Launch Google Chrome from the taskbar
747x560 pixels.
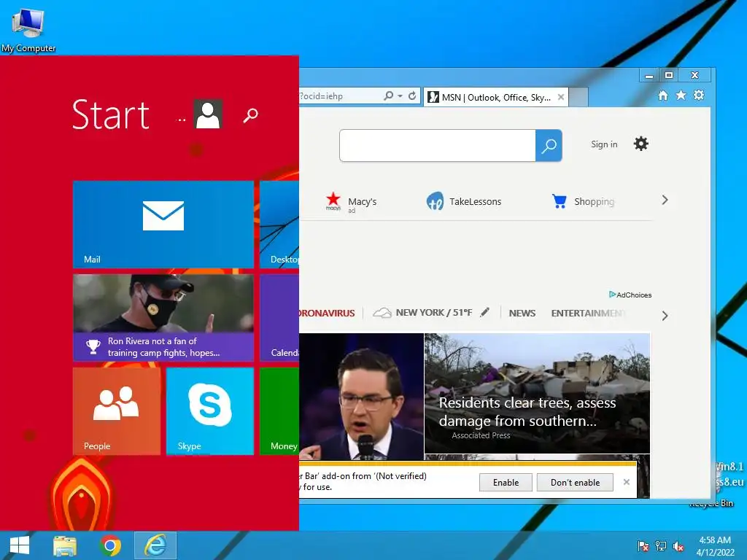110,545
